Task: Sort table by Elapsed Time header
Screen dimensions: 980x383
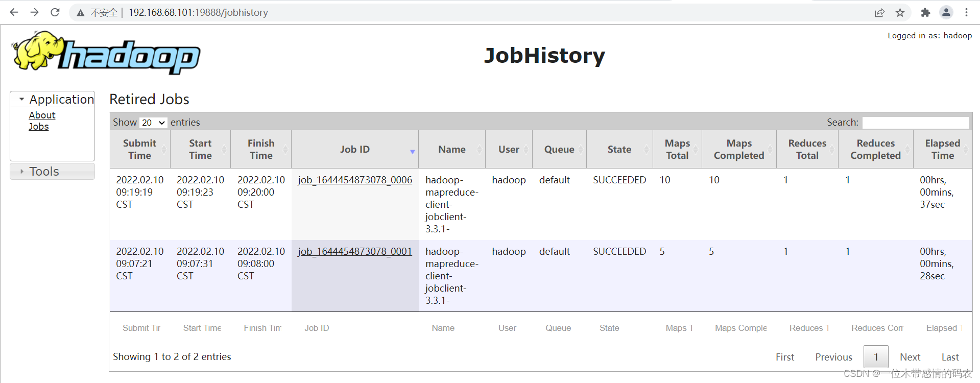Action: (942, 150)
